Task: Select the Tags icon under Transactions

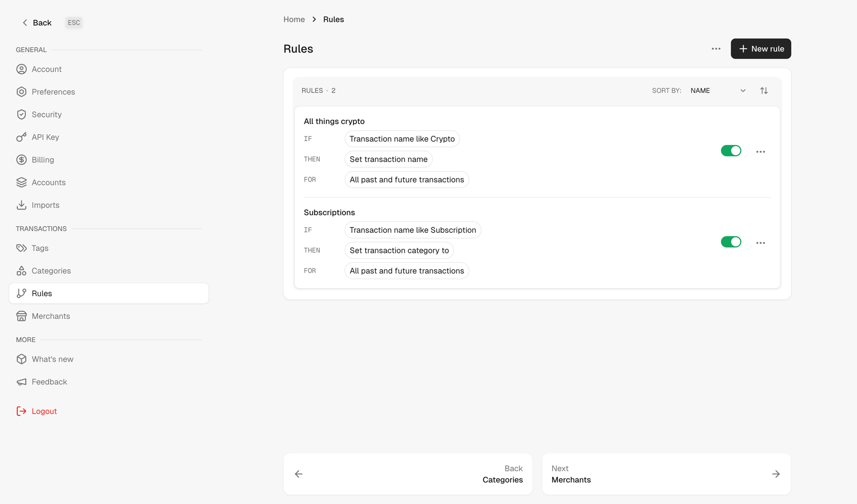Action: [22, 248]
